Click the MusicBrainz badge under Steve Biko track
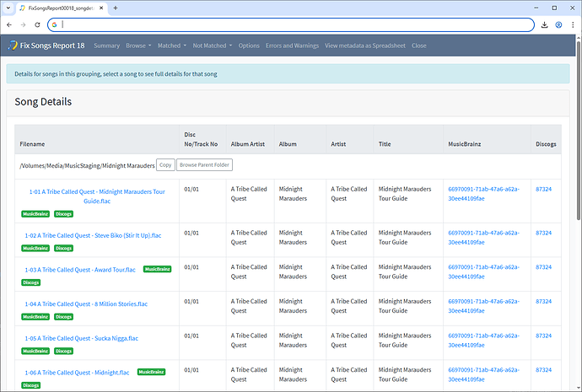582x392 pixels. click(35, 248)
